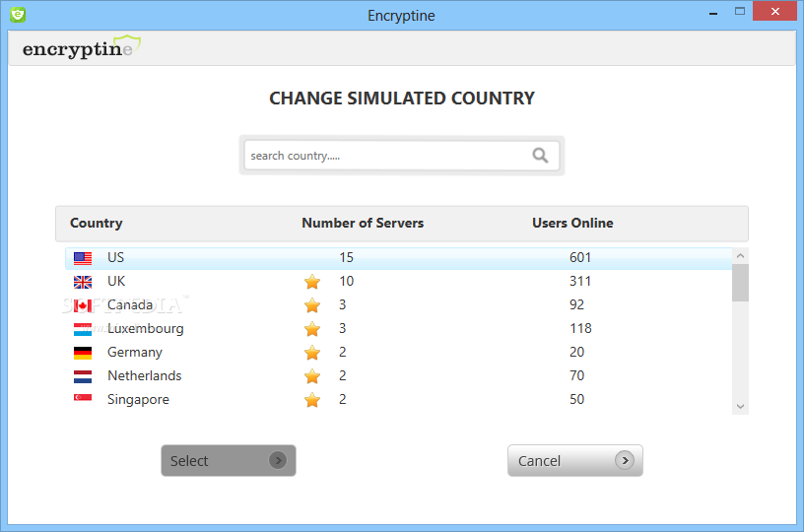Click the US flag icon

pyautogui.click(x=83, y=258)
